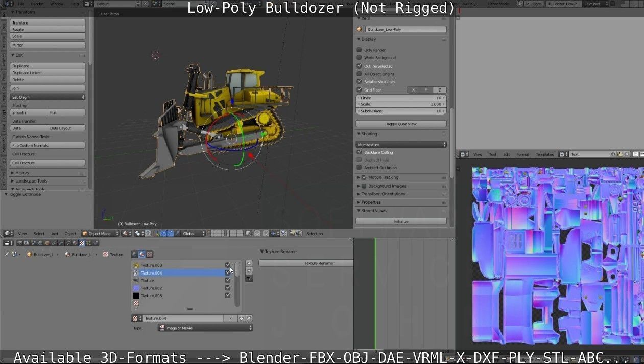Move texture slot up arrow
This screenshot has width=644, height=364.
click(249, 264)
